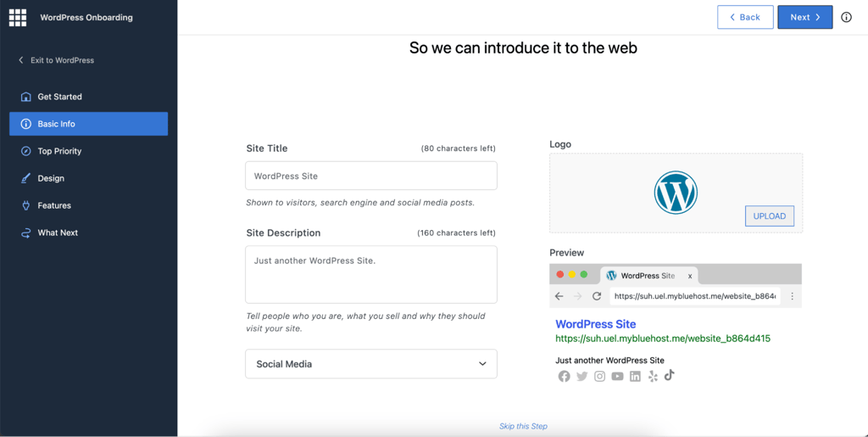Click Skip this Step link
Viewport: 868px width, 437px height.
pos(523,426)
